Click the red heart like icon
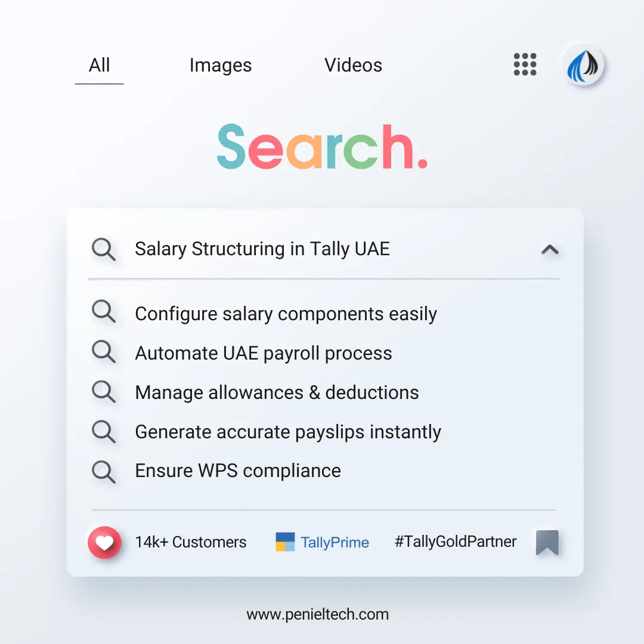 click(x=104, y=543)
